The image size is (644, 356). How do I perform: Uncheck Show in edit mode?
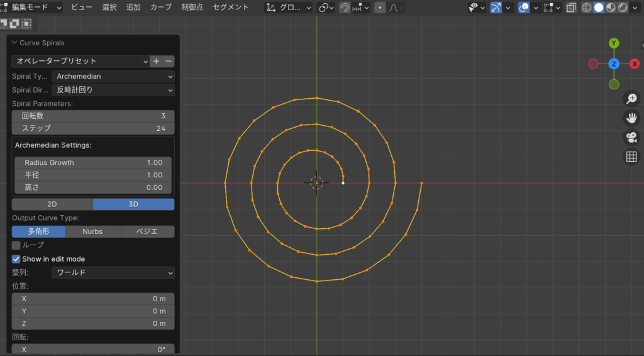click(x=16, y=259)
